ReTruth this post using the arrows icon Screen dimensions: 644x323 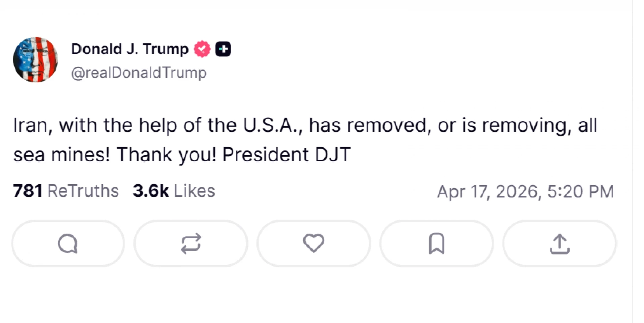point(191,243)
